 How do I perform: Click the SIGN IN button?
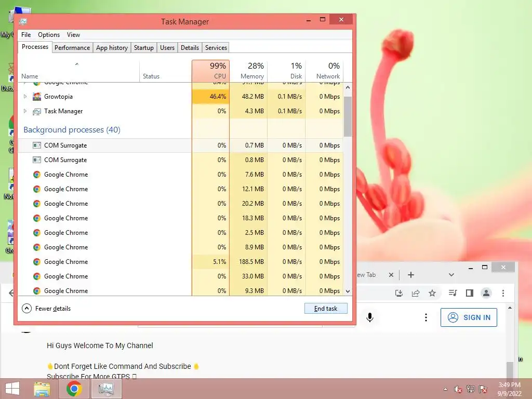[469, 317]
